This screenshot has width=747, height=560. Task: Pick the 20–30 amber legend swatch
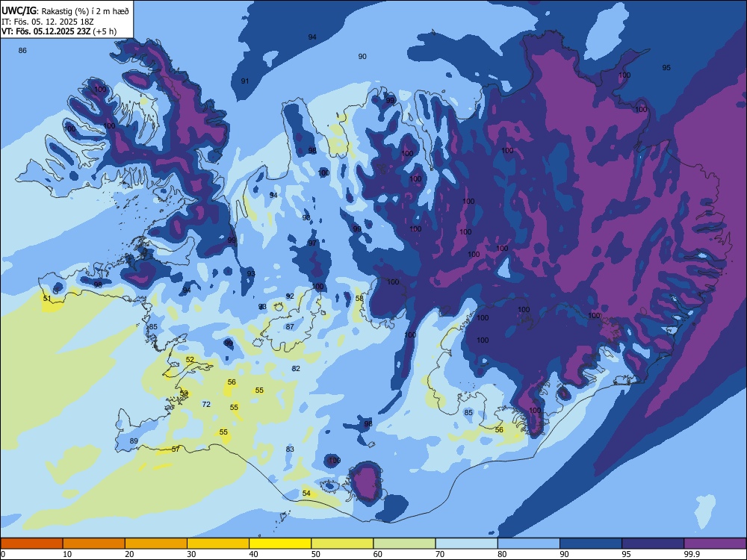(156, 544)
